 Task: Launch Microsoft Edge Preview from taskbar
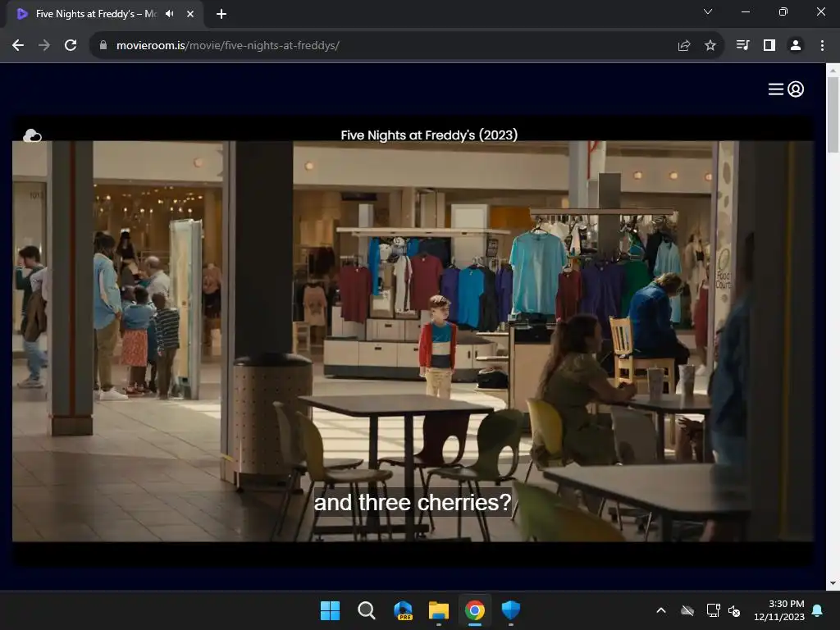pyautogui.click(x=403, y=610)
